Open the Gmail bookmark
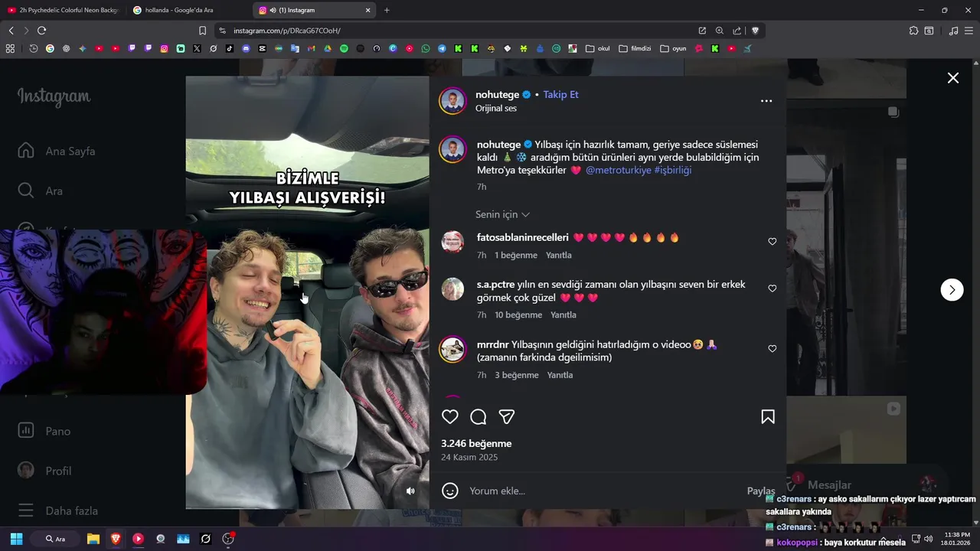Screen dimensions: 980x551 311,48
